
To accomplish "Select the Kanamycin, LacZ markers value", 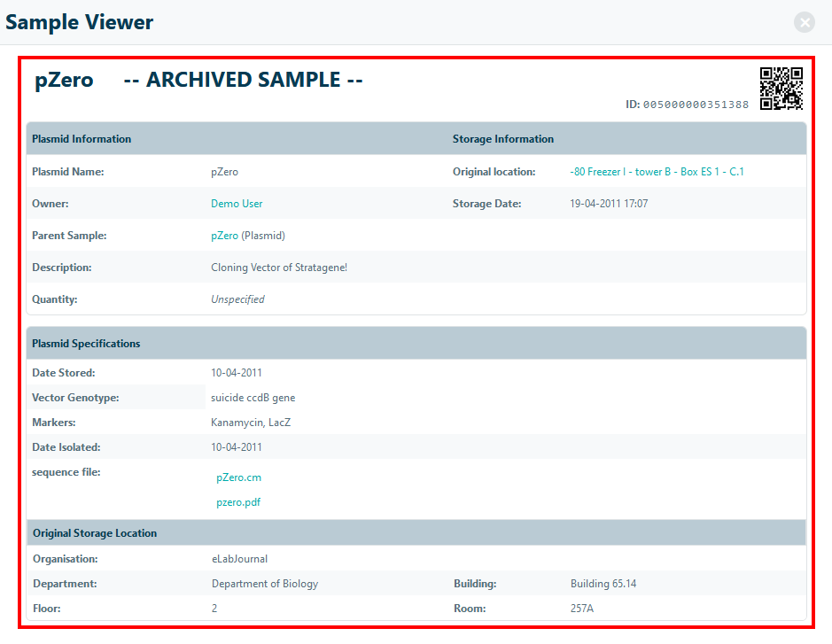I will pyautogui.click(x=251, y=423).
